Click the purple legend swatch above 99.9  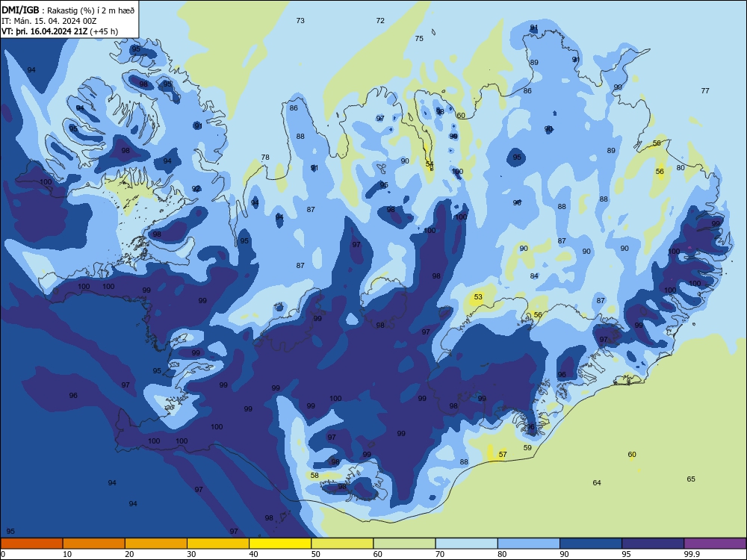(x=716, y=544)
